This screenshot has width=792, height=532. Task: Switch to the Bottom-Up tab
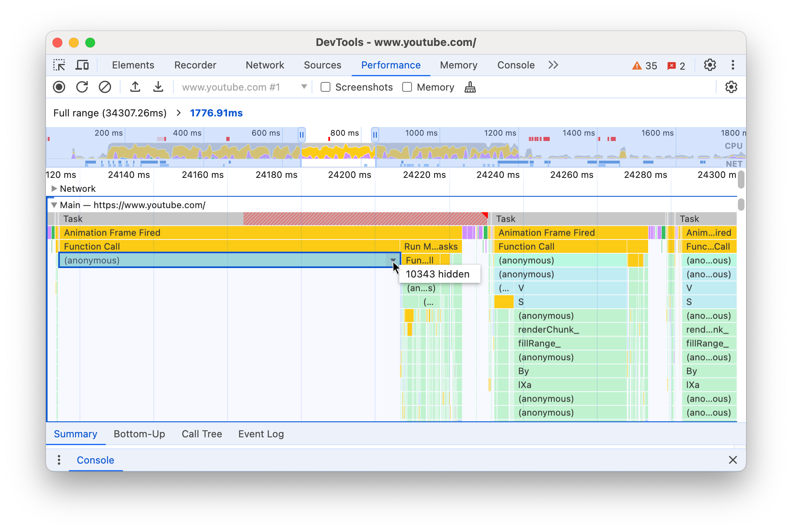[139, 434]
